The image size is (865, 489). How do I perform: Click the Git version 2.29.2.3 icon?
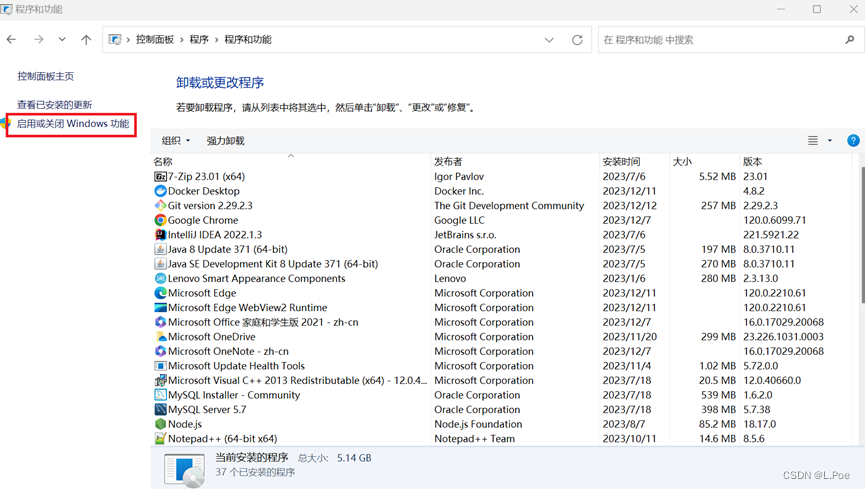click(160, 205)
